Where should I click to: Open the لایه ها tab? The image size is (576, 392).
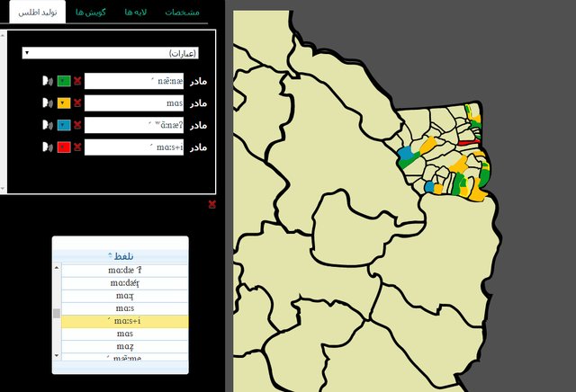pos(134,13)
